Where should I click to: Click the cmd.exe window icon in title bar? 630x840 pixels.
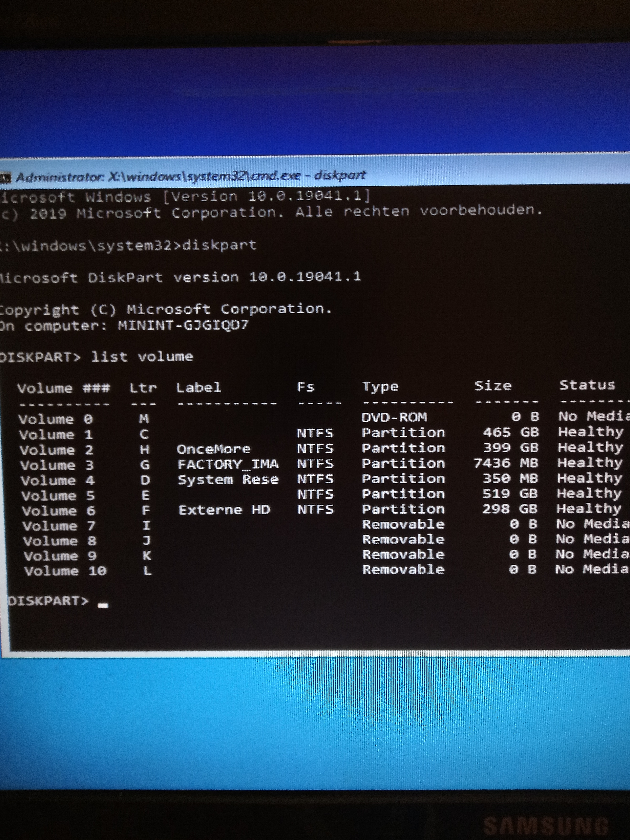pos(5,178)
